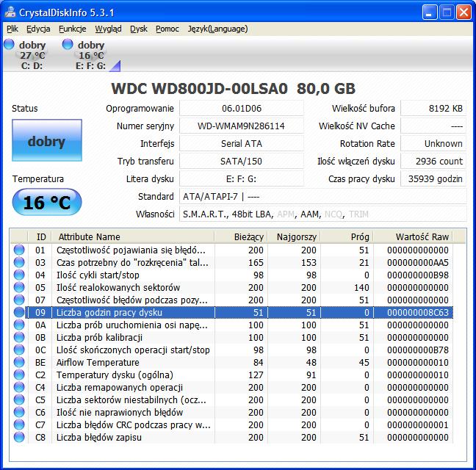This screenshot has width=476, height=470.
Task: Select row 'Airflow Temperature'
Action: (231, 362)
